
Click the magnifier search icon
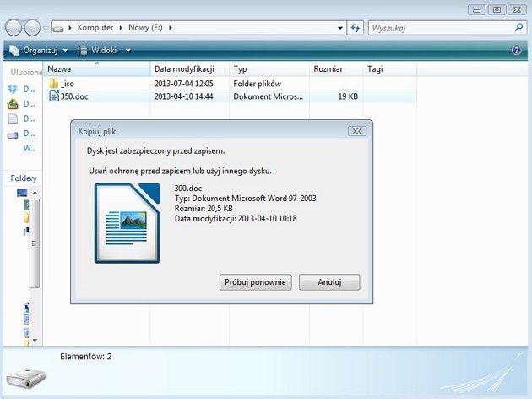518,28
